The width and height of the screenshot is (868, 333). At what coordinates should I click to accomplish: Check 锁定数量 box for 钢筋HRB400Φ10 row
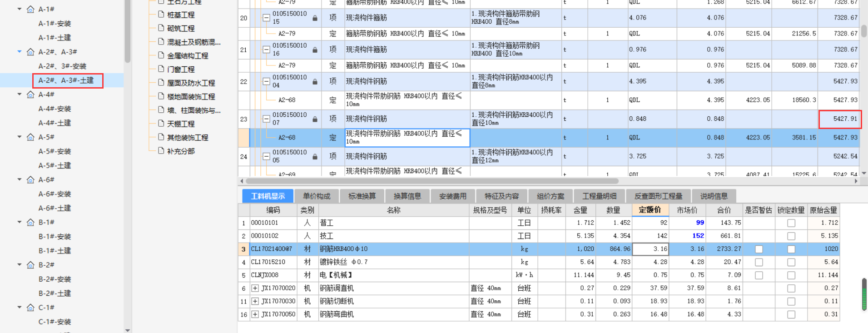791,249
